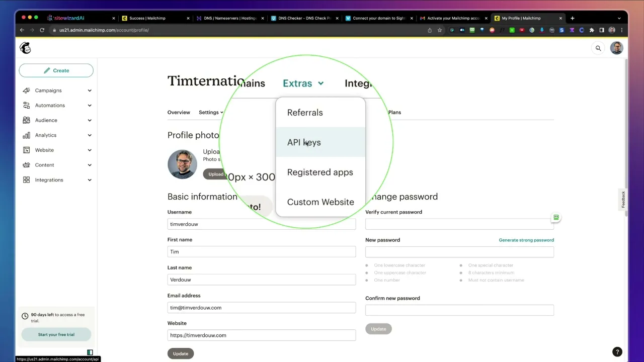Expand the Content chevron
Screen dimensions: 644x362
[x=90, y=165]
